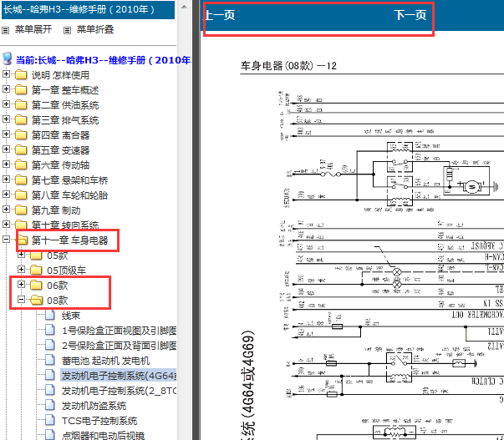
Task: Expand the 第九章 制动 node
Action: coord(6,209)
